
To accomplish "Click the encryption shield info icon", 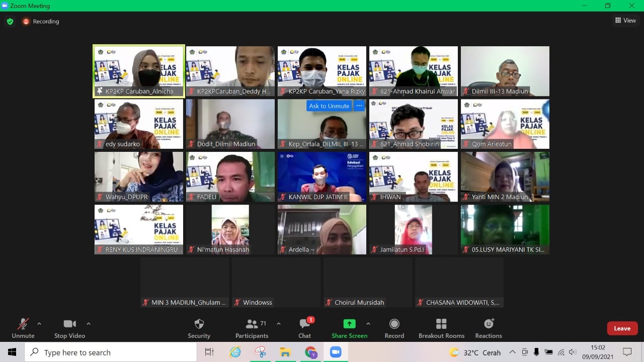I will pos(10,22).
